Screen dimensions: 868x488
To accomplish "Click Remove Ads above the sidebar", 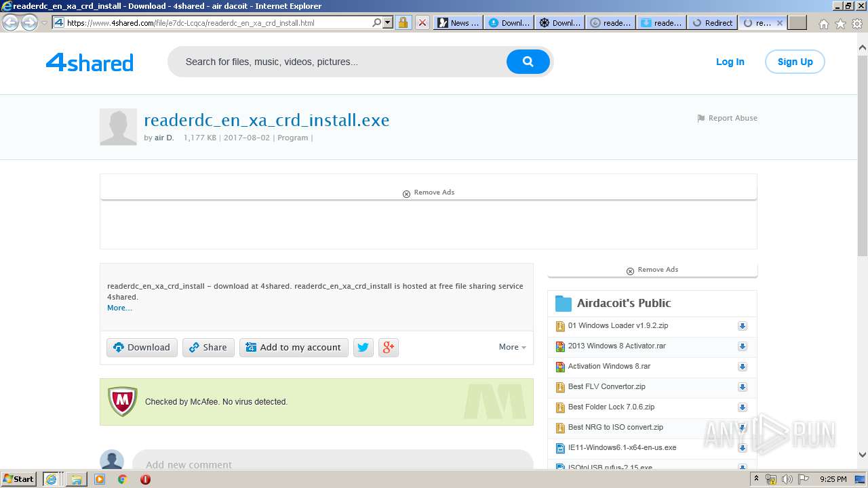I will pyautogui.click(x=652, y=270).
